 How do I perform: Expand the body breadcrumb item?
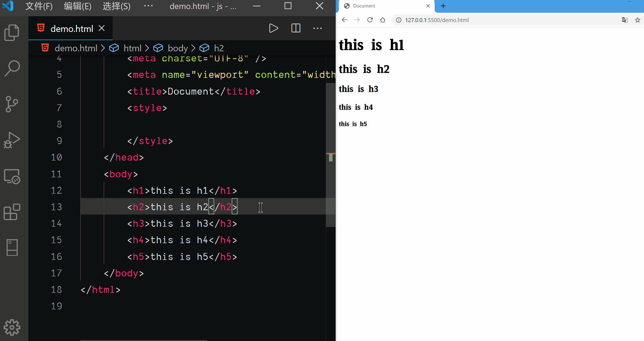(178, 48)
